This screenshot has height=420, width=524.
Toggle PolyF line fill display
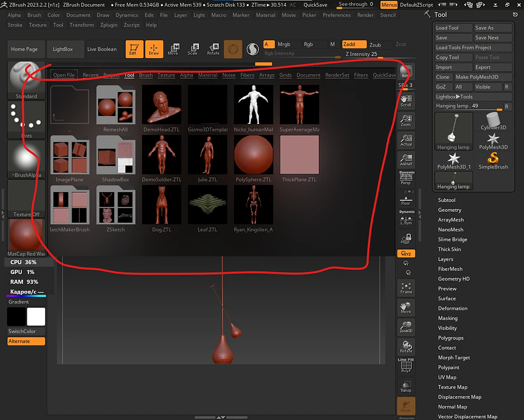pos(406,365)
